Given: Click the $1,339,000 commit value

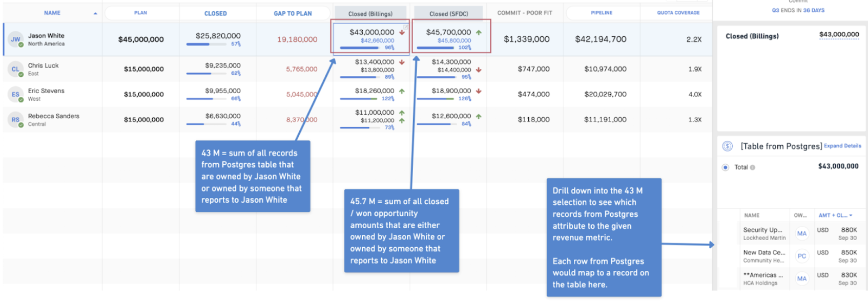Looking at the screenshot, I should [527, 39].
